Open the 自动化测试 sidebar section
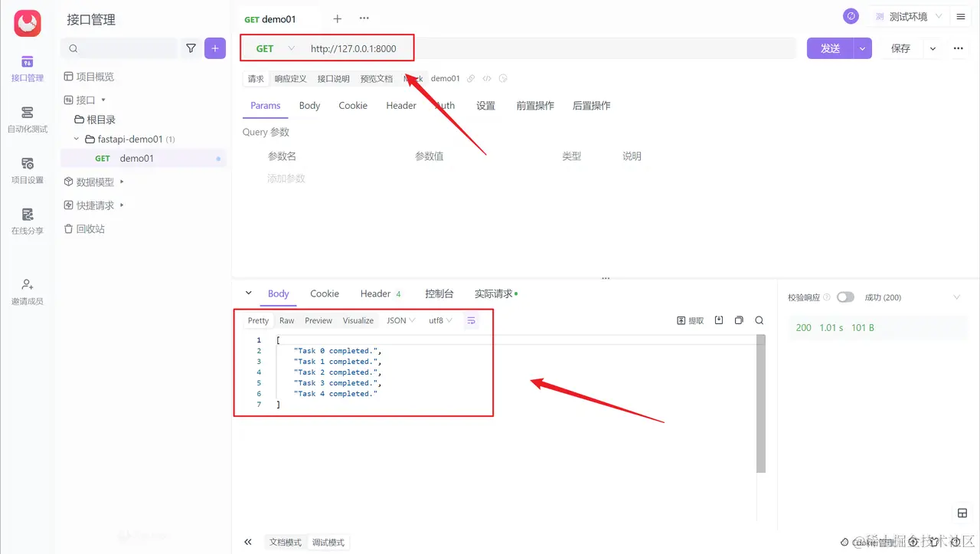The image size is (980, 554). point(28,120)
